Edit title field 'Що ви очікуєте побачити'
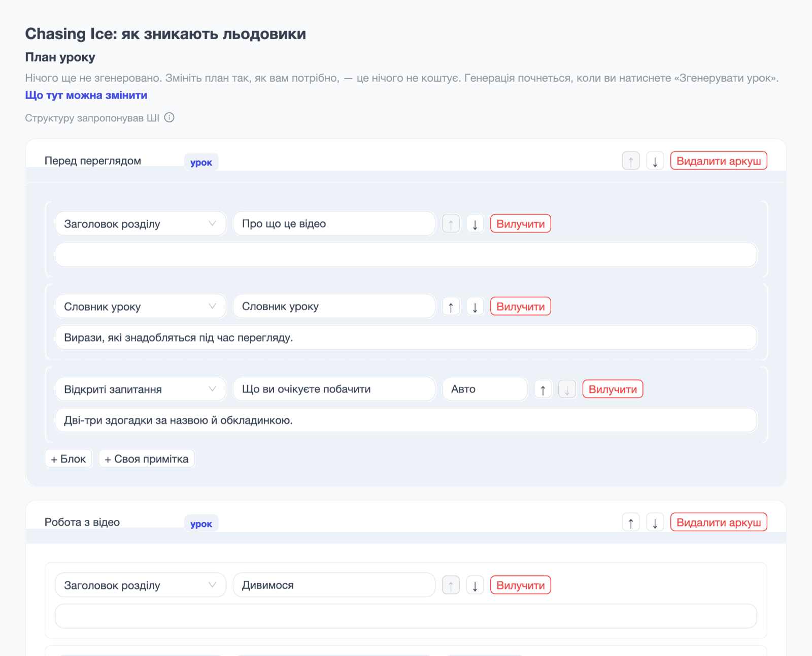 [334, 389]
